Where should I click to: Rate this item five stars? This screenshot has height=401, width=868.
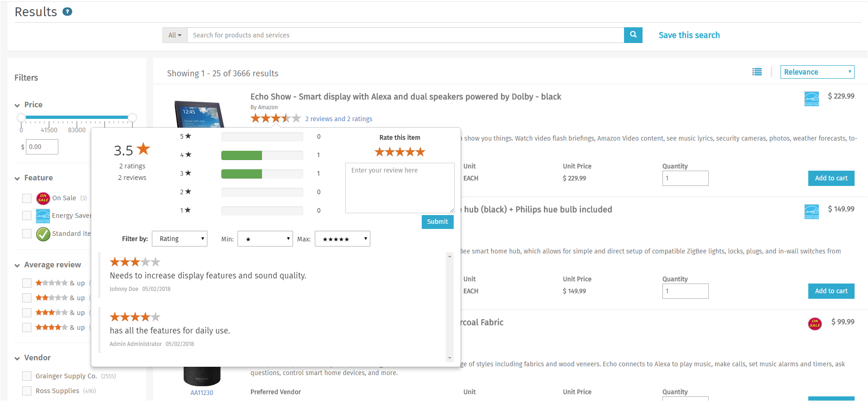(x=420, y=152)
